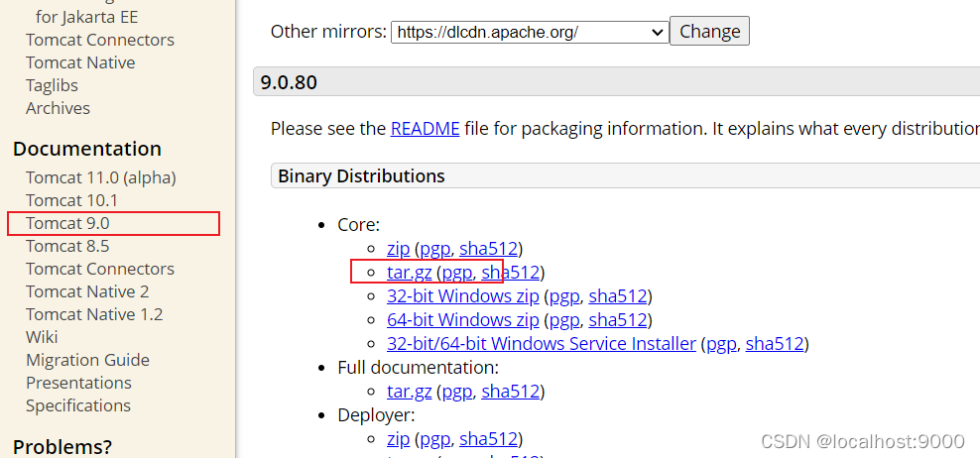Click the Problems? sidebar heading

tap(62, 447)
